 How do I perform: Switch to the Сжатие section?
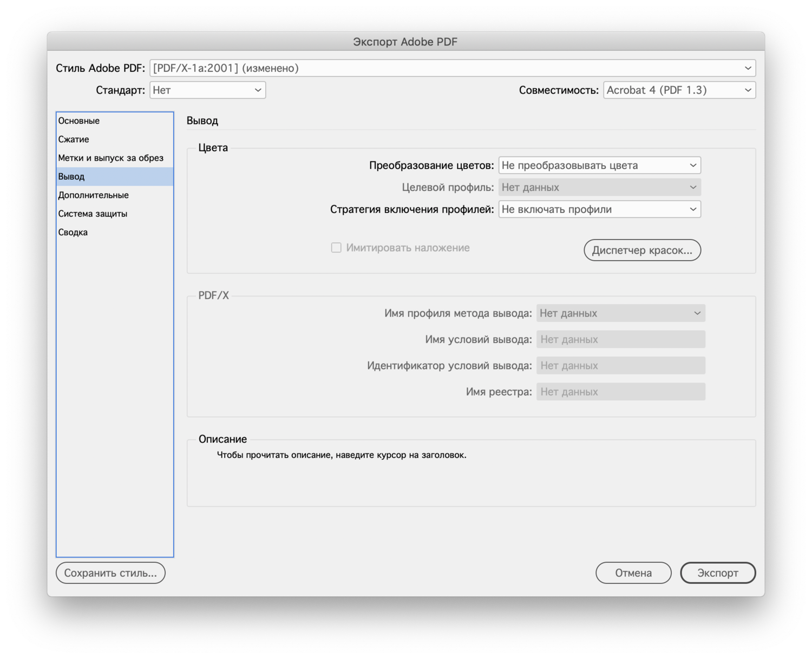(115, 140)
